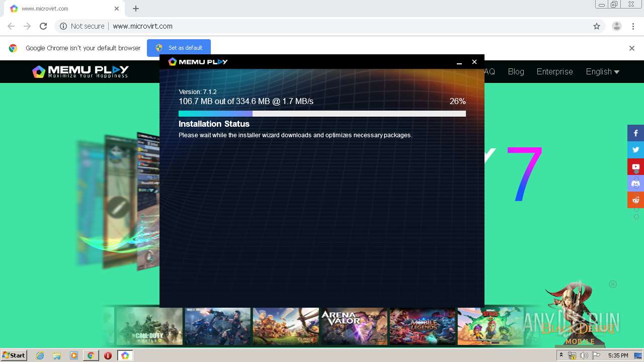
Task: Click the taskbar clock showing 5:35 PM
Action: point(618,355)
